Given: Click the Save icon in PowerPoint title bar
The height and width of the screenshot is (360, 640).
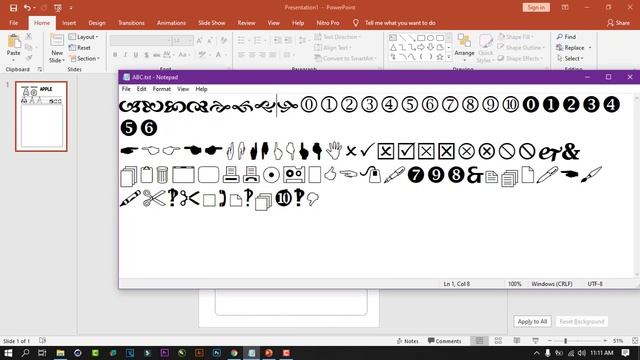Looking at the screenshot, I should [13, 8].
